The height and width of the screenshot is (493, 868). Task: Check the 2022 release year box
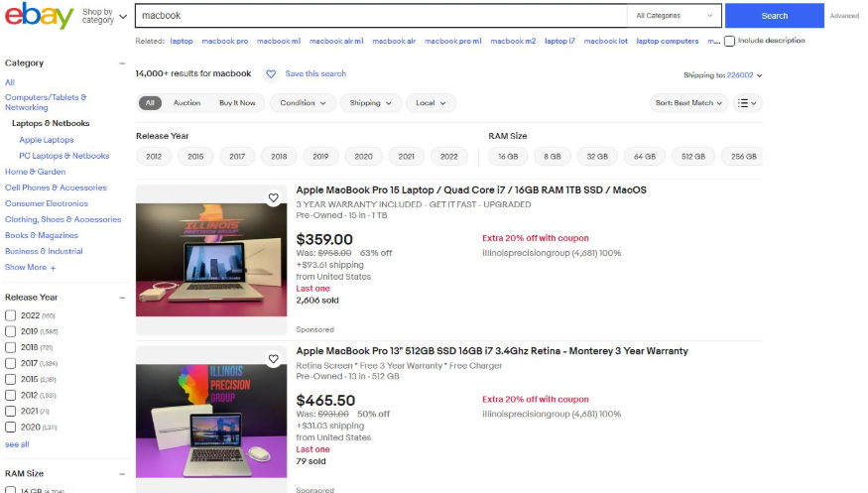[x=11, y=315]
